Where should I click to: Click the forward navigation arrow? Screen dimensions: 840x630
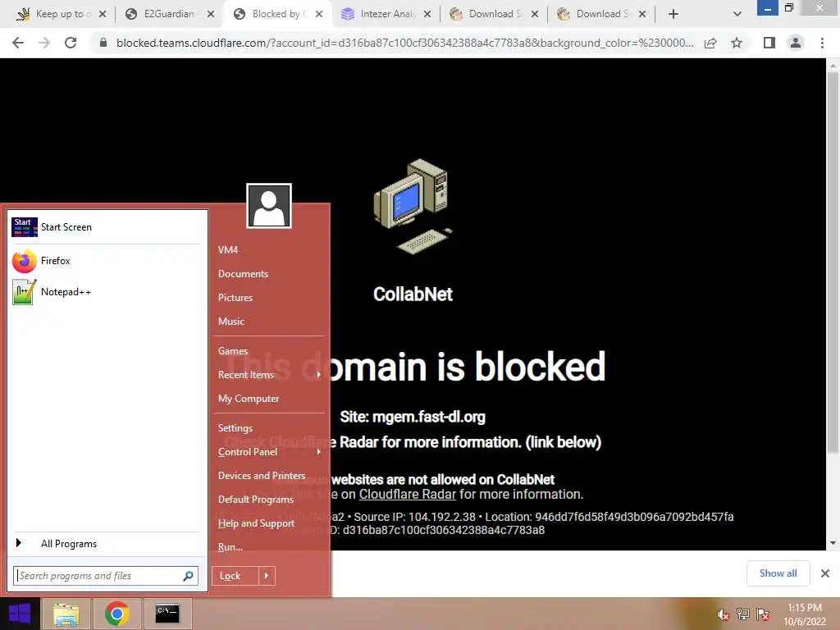tap(44, 43)
